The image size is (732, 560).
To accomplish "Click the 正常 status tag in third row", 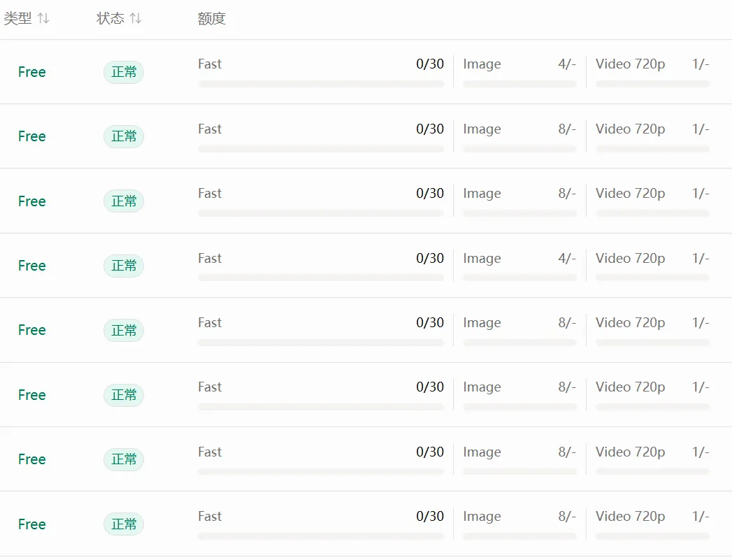I will (124, 201).
